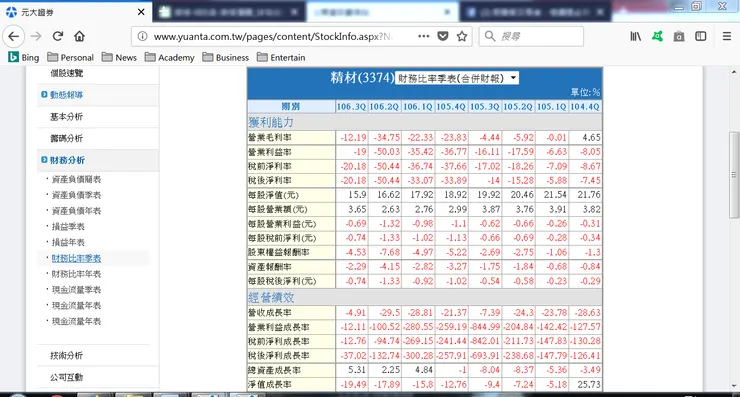Viewport: 740px width, 397px height.
Task: Click the page vertical scrollbar thumb
Action: 734,175
